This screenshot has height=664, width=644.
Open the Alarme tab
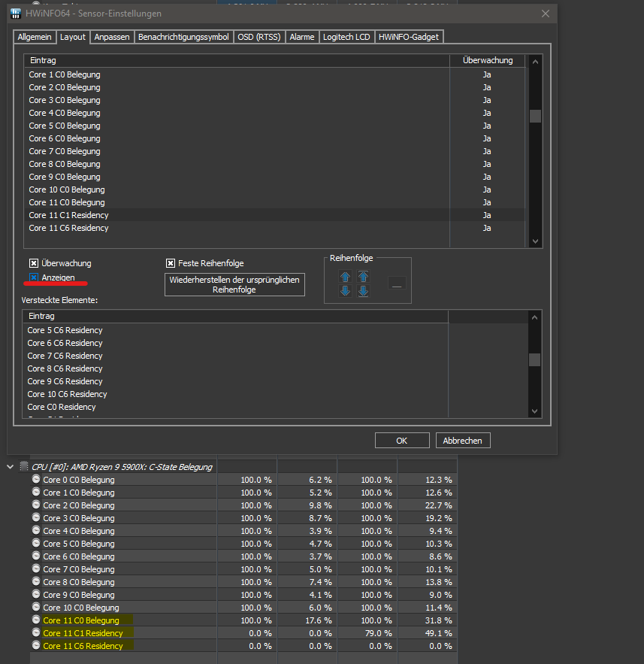[x=301, y=37]
